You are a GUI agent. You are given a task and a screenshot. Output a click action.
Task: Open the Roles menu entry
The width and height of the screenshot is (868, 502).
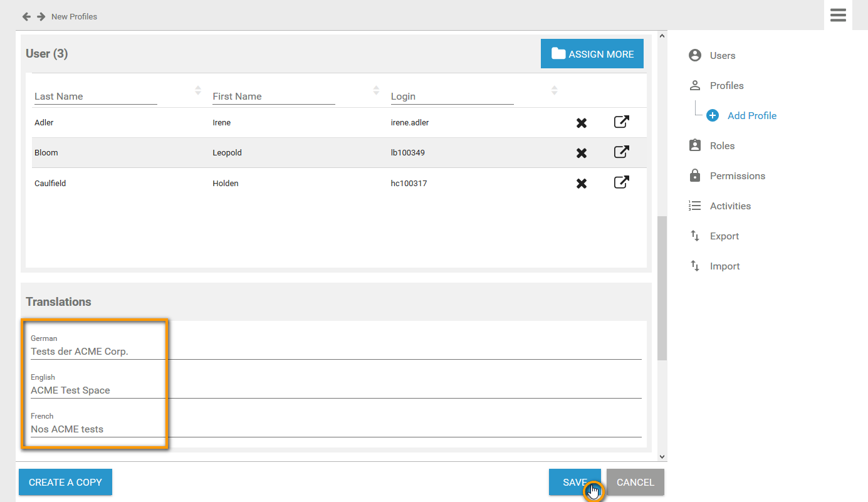click(722, 146)
